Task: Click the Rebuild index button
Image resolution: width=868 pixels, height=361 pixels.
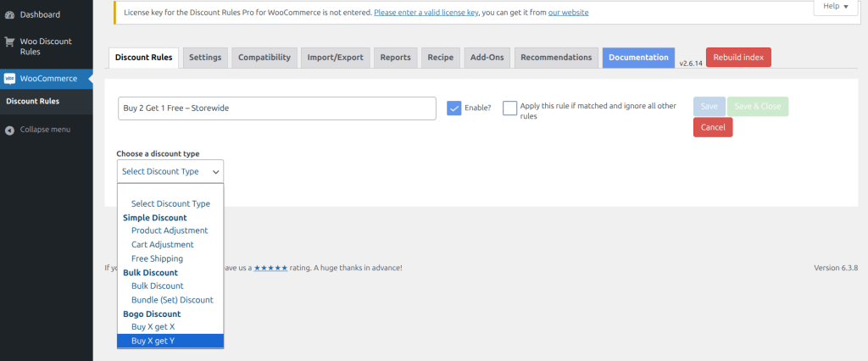Action: [x=737, y=58]
